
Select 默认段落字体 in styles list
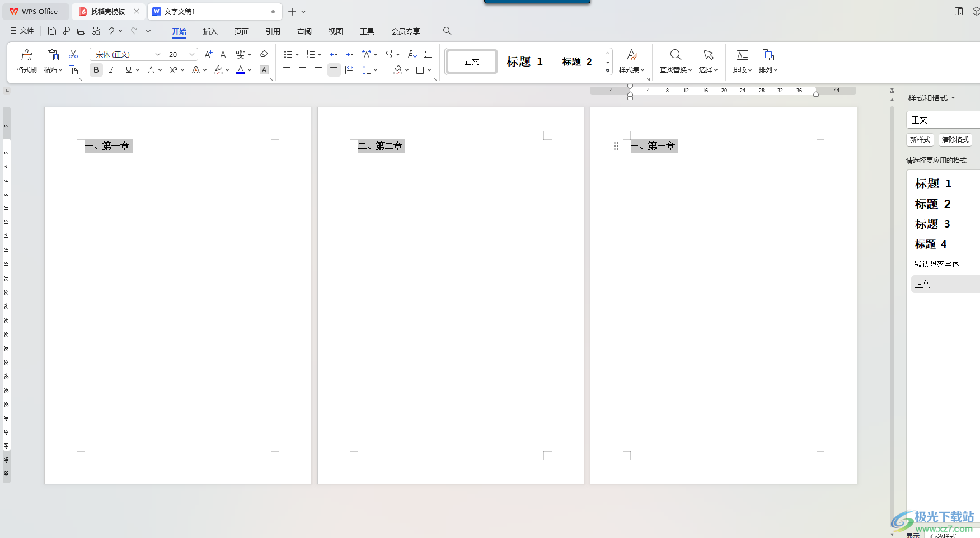pos(936,264)
